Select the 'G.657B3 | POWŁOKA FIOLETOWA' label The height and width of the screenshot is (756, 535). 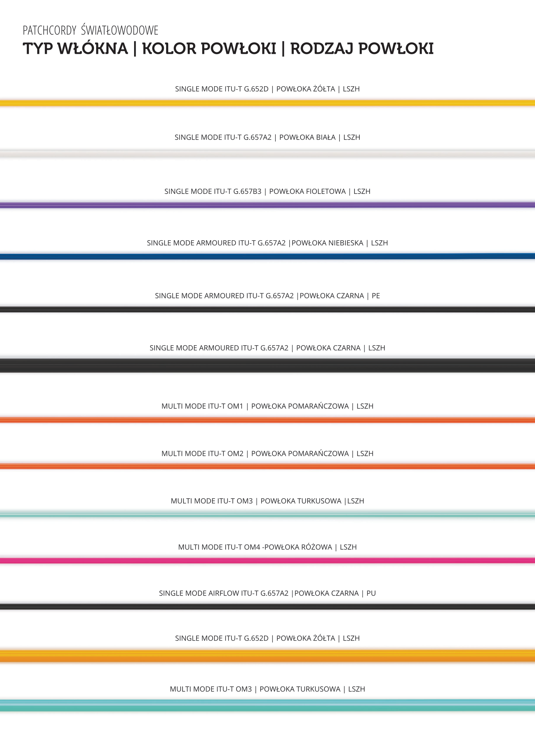267,191
